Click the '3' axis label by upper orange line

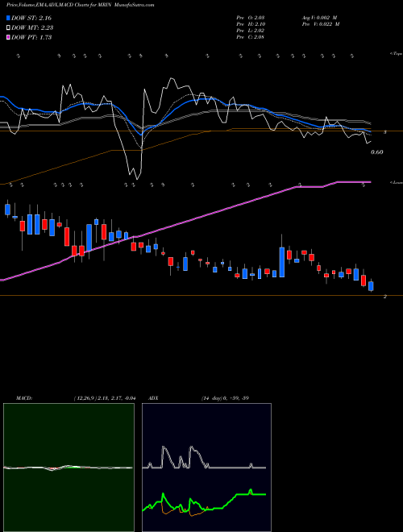(385, 132)
